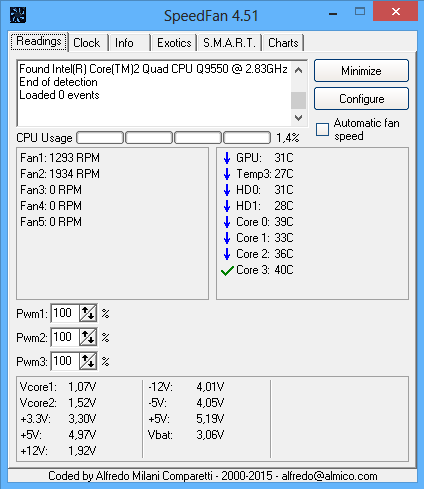Click the '-5V: 4,05V' voltage reading
The height and width of the screenshot is (489, 424).
tap(186, 403)
